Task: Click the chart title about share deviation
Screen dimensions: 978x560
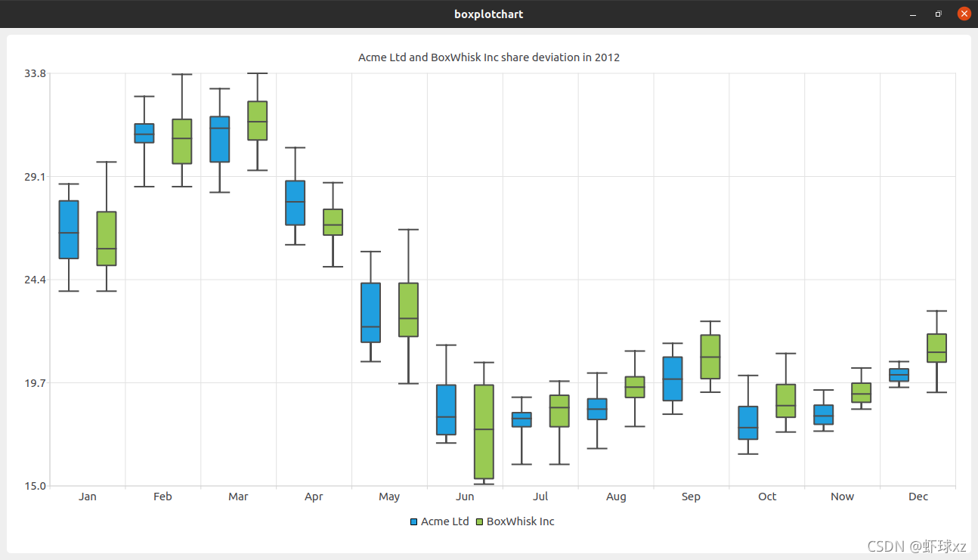Action: (x=489, y=57)
